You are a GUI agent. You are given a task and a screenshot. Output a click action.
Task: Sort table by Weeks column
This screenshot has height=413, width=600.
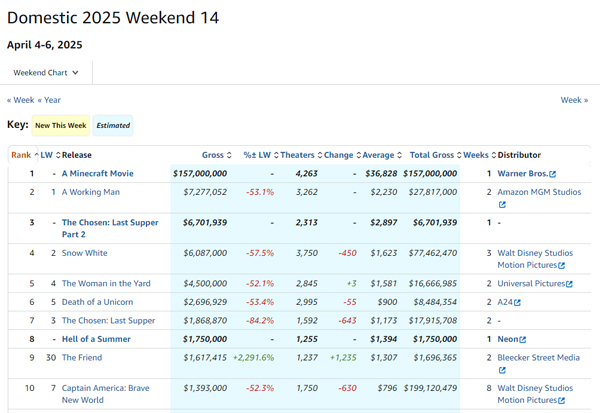point(479,155)
